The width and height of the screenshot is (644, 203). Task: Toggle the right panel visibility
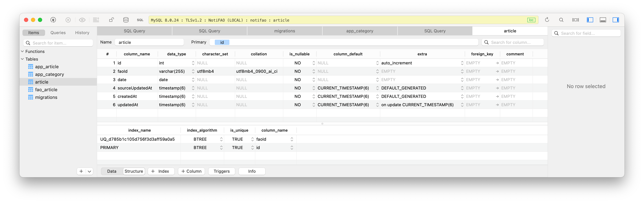pos(616,20)
